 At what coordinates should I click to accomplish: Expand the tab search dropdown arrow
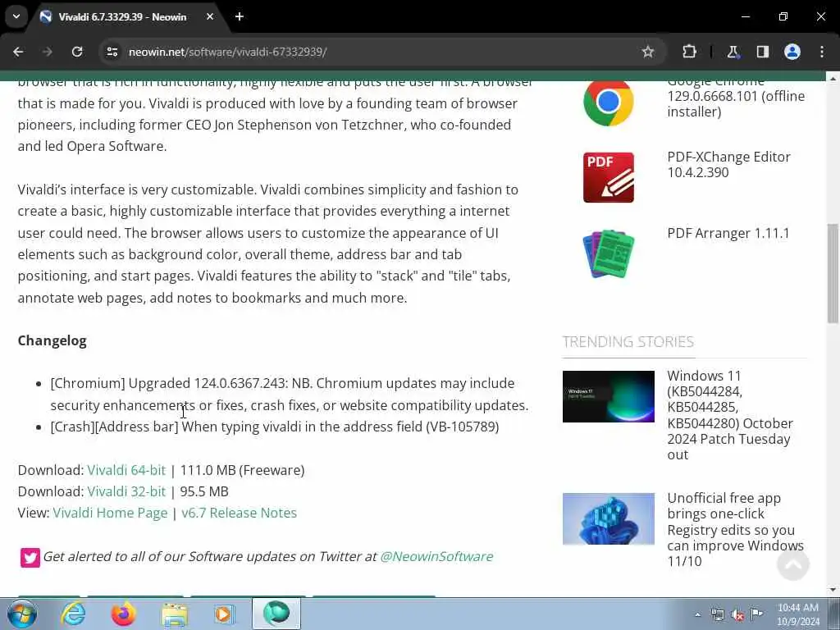tap(16, 16)
